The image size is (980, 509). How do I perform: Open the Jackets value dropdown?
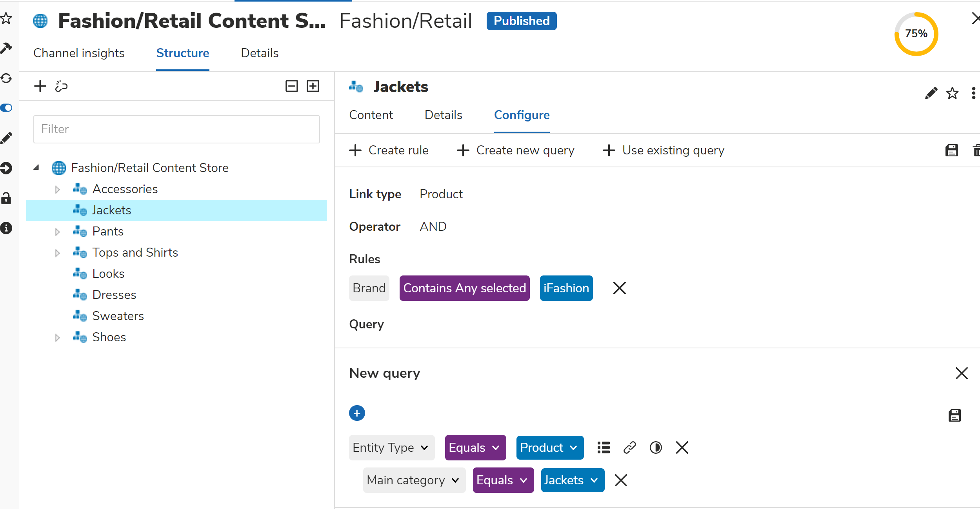pos(573,480)
